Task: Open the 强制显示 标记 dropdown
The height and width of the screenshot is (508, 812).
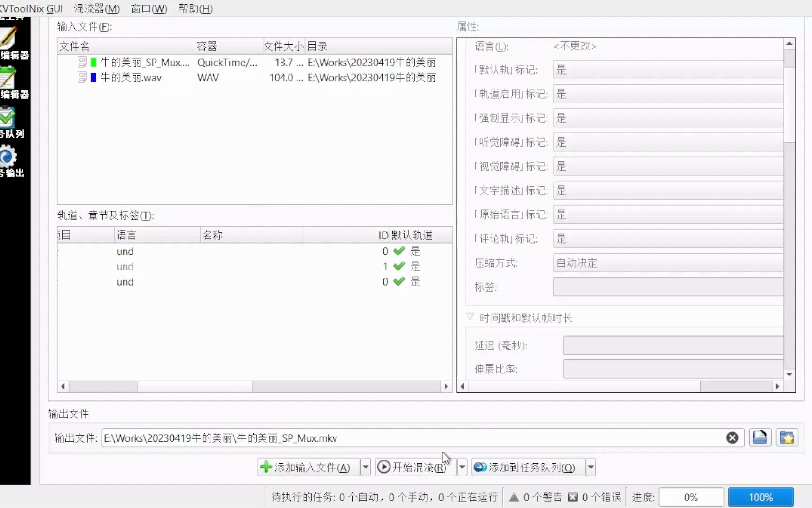Action: click(668, 118)
